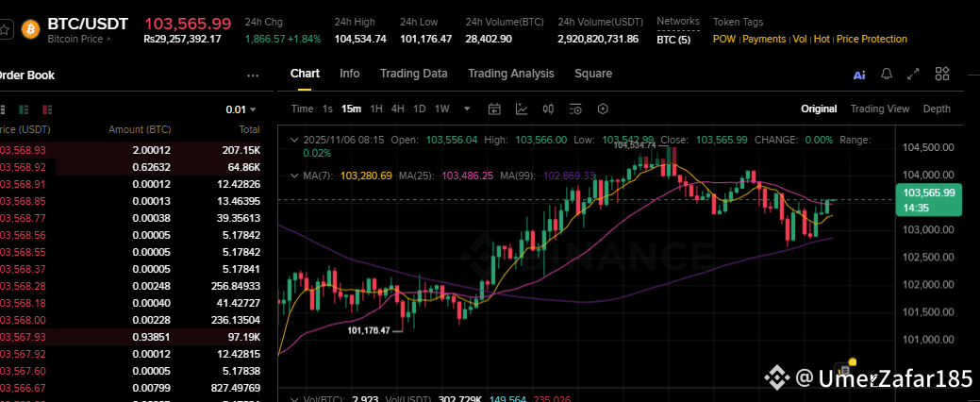The height and width of the screenshot is (402, 980).
Task: Click the Vol token tag
Action: (800, 40)
